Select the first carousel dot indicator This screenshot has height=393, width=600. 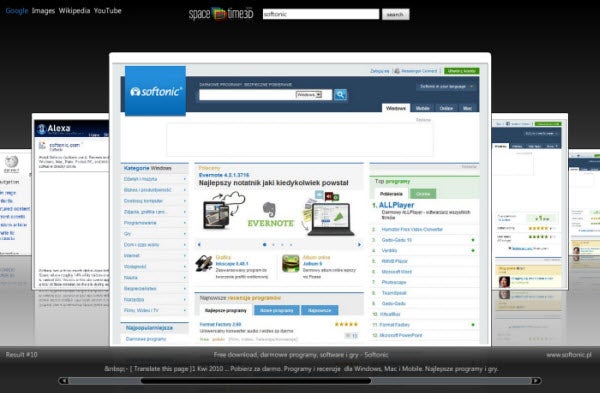[264, 245]
